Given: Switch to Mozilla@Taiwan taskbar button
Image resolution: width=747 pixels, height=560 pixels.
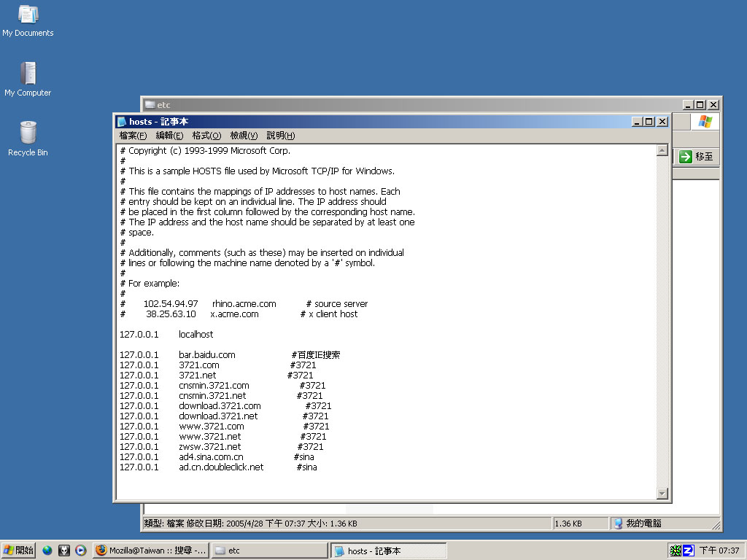Looking at the screenshot, I should click(150, 551).
